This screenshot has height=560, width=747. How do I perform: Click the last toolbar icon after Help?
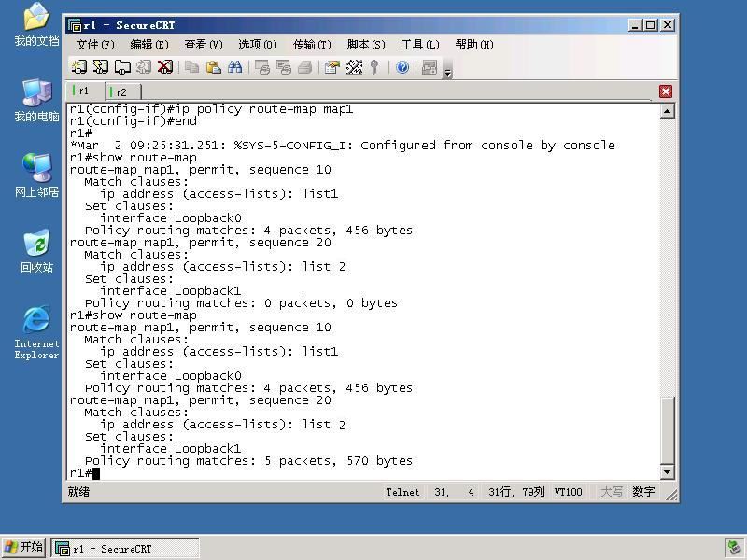coord(430,67)
